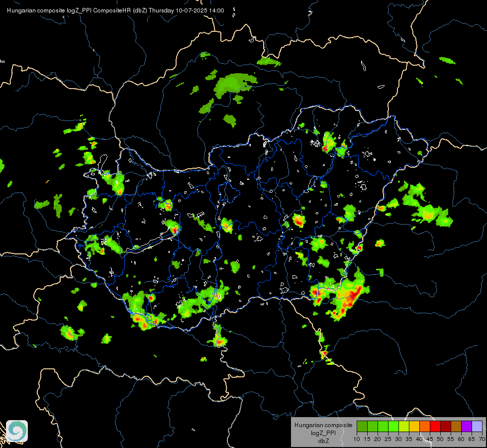Screen dimensions: 487x448
Task: Click the legend scale value '45'
Action: [x=430, y=440]
